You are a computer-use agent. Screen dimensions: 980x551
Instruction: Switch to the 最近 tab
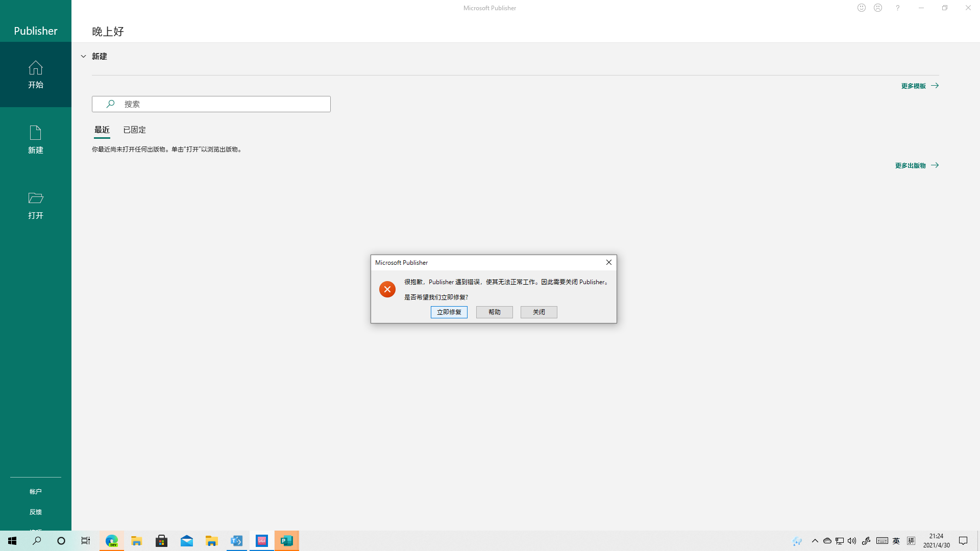[102, 130]
